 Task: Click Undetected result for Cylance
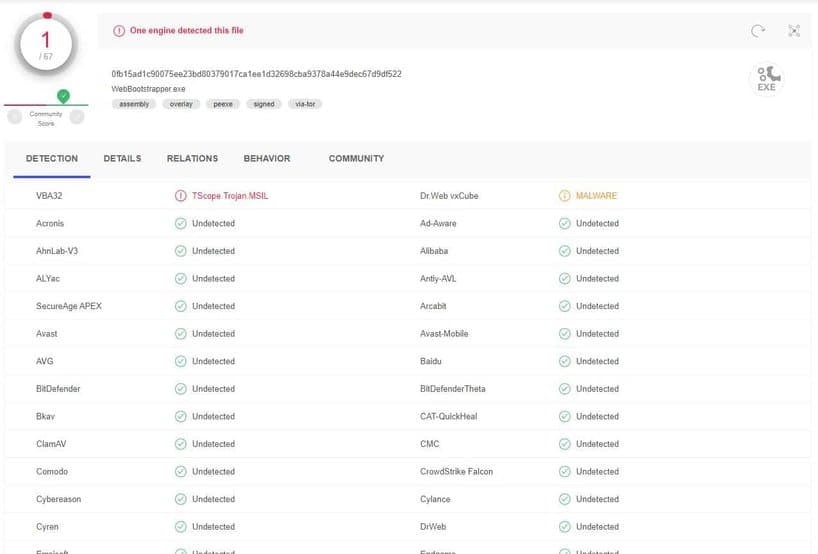597,499
